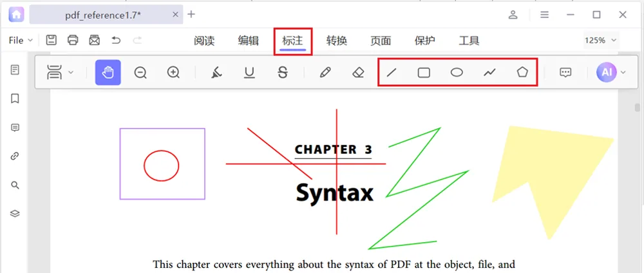
Task: Click the page layout view icon
Action: 54,72
